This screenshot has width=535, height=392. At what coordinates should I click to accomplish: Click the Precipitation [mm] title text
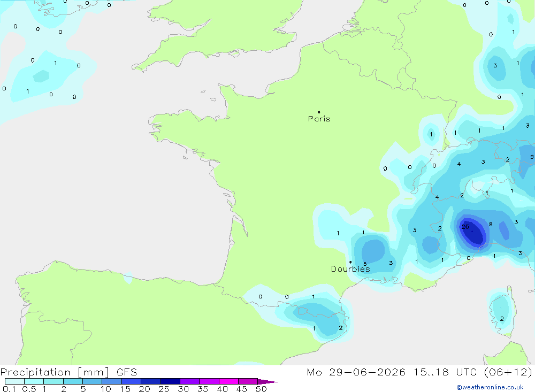pyautogui.click(x=55, y=372)
